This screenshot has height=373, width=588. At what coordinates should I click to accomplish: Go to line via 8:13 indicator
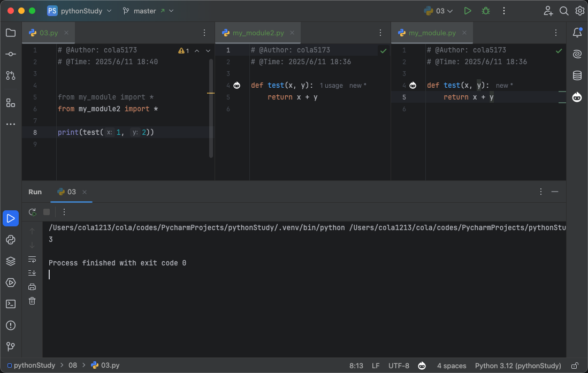coord(356,366)
